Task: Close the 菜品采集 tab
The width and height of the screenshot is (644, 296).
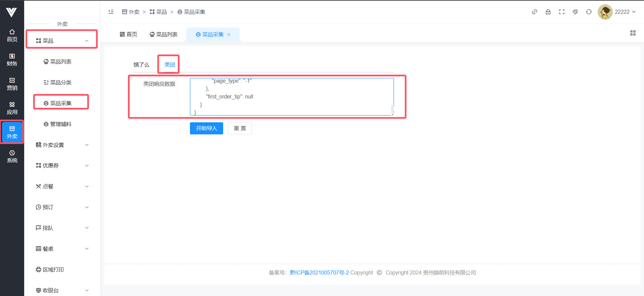Action: [229, 35]
